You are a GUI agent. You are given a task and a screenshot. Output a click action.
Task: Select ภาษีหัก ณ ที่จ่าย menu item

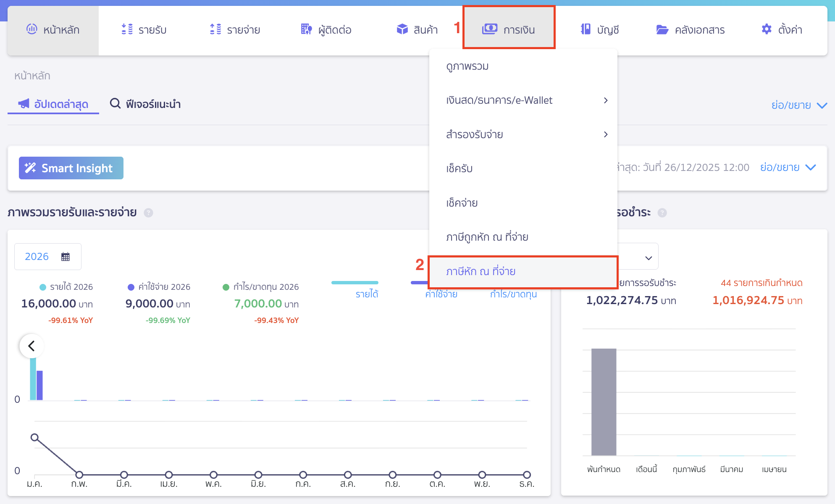coord(481,272)
